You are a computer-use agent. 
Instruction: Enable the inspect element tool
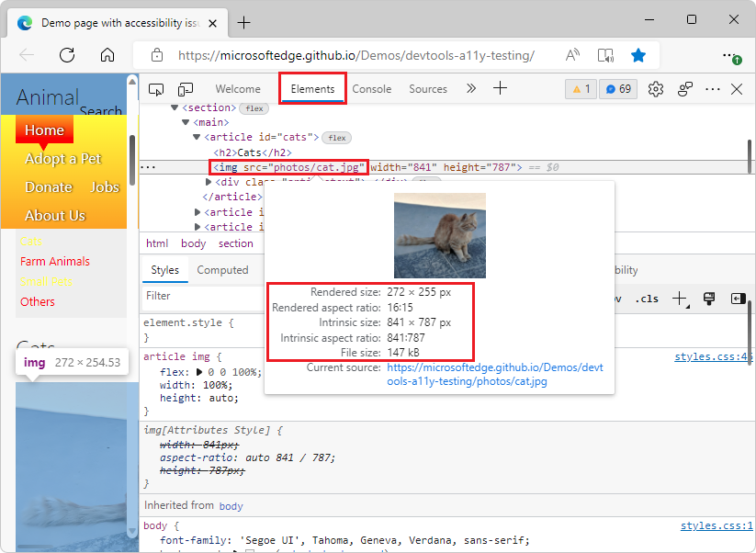pyautogui.click(x=156, y=88)
